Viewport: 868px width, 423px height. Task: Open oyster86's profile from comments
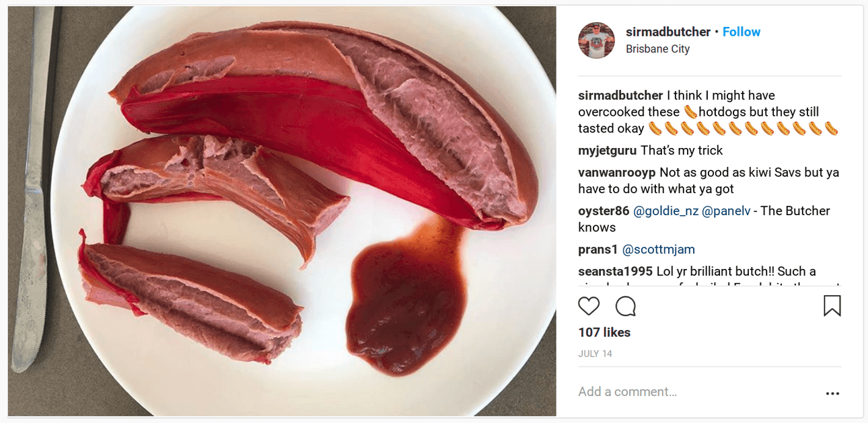pyautogui.click(x=604, y=211)
